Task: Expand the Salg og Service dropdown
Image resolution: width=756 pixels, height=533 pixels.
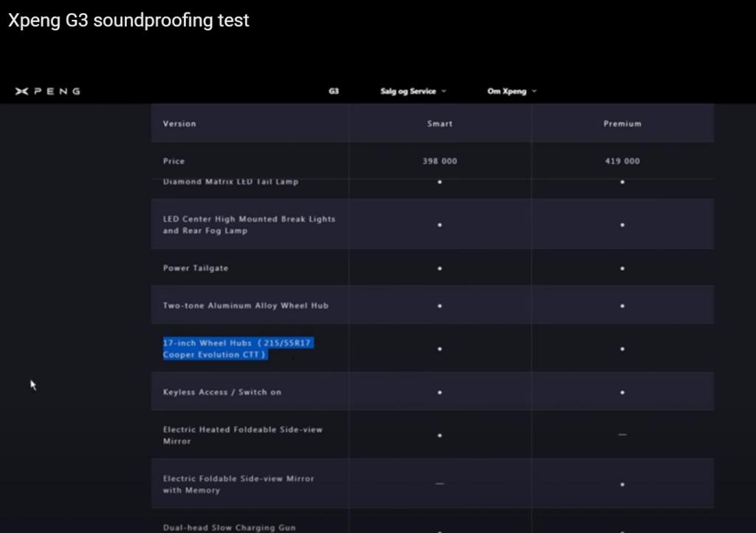Action: 413,91
